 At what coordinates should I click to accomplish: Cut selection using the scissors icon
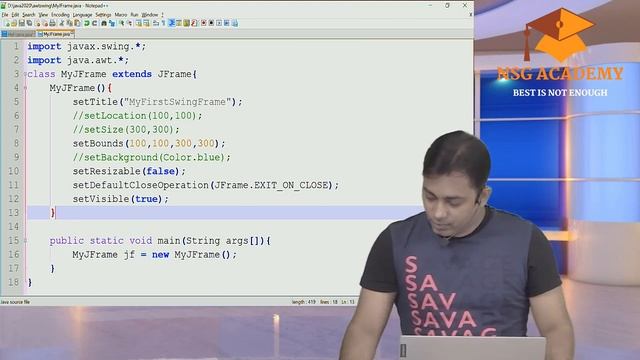(x=62, y=23)
